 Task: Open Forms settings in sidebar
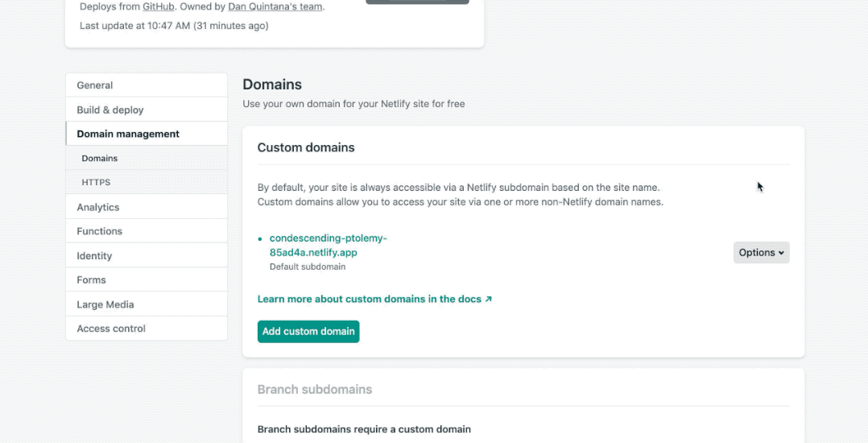147,279
